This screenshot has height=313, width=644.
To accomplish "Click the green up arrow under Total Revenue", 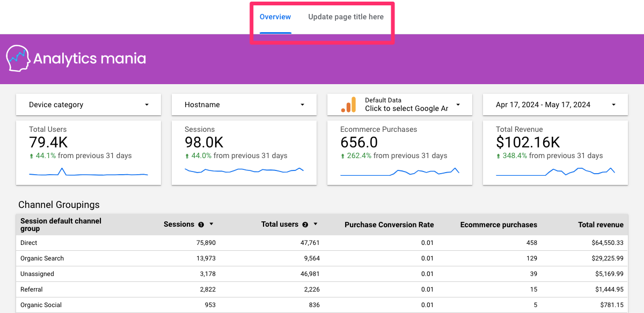I will (499, 156).
